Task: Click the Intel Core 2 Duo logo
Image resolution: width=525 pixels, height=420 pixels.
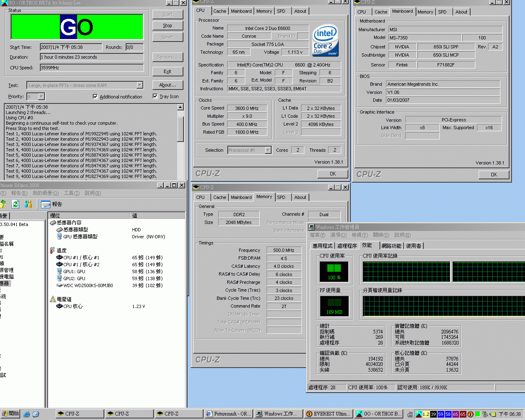Action: pyautogui.click(x=326, y=41)
